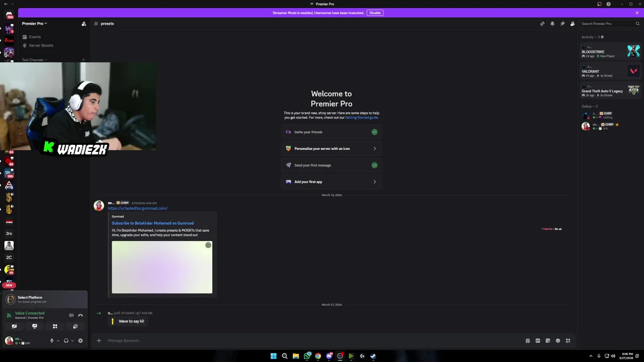Select Invite your friends step
The image size is (644, 362).
point(332,132)
